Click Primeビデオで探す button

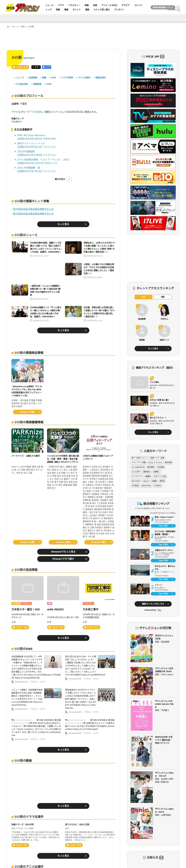pos(63,559)
